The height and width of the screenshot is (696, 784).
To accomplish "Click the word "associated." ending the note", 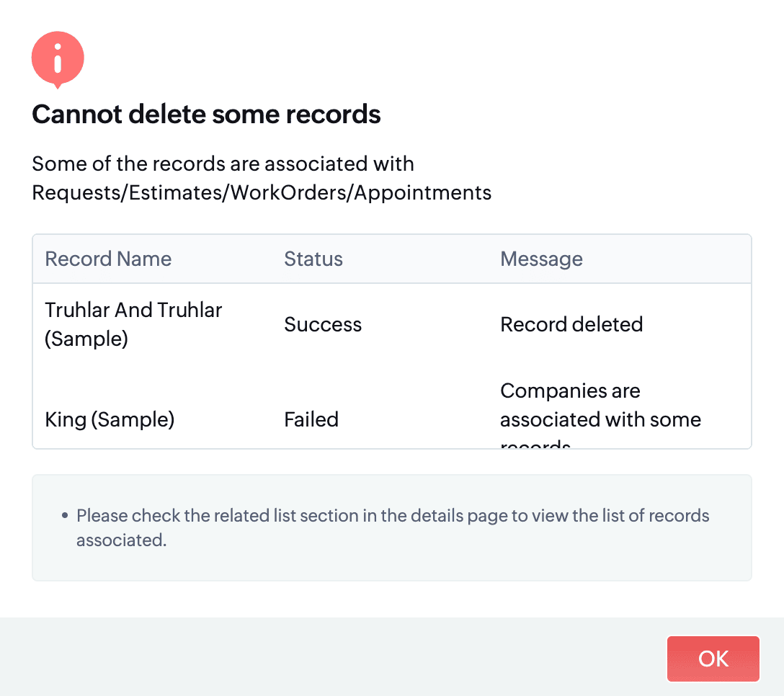I will tap(122, 540).
